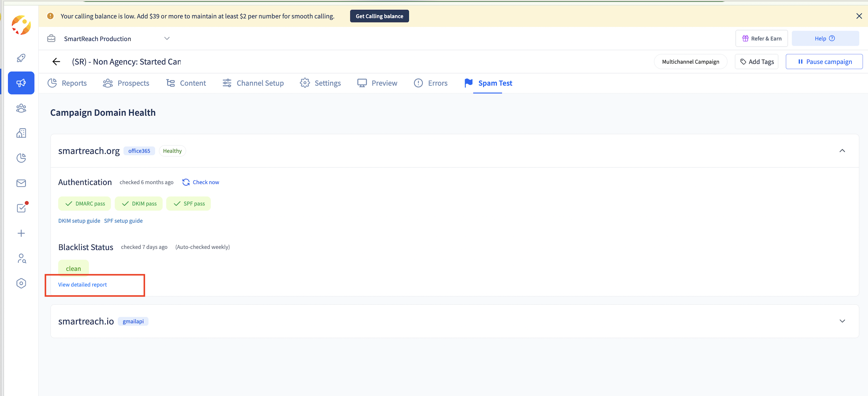Click the Errors exclamation circle icon
The height and width of the screenshot is (396, 868).
[418, 83]
